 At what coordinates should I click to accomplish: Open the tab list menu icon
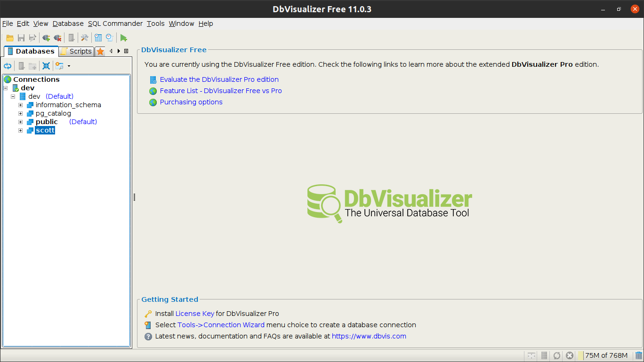pyautogui.click(x=126, y=51)
